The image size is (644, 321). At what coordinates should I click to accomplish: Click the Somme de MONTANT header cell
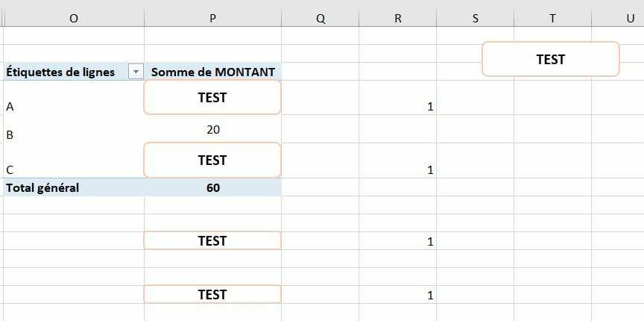coord(212,72)
